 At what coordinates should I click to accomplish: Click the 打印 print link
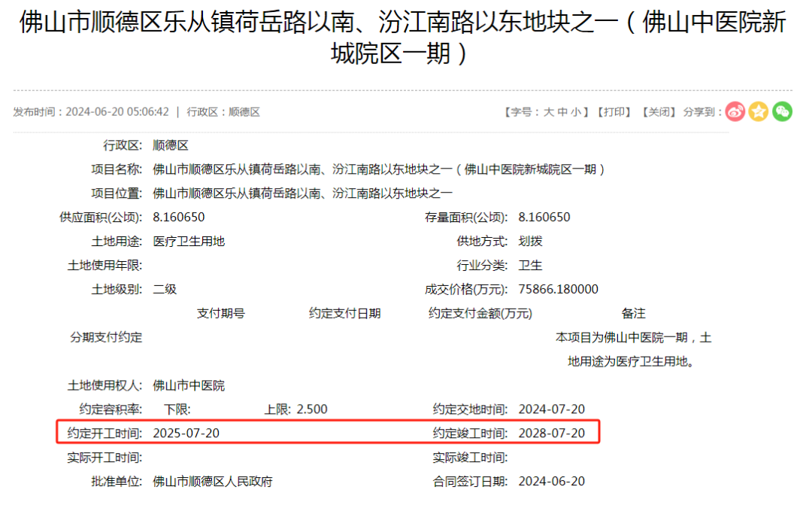coord(615,112)
